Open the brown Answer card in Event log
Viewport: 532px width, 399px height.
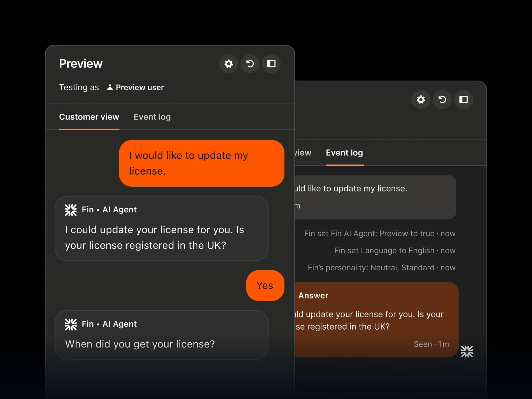point(377,319)
